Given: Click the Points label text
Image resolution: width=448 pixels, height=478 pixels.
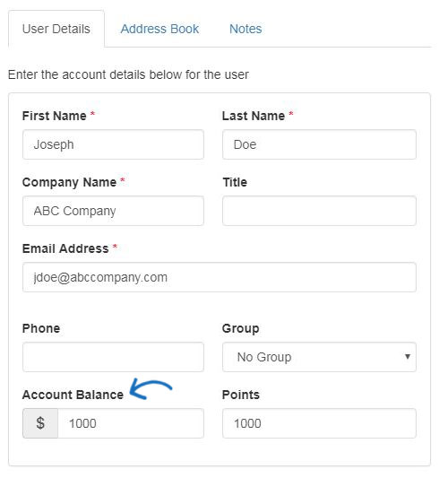Looking at the screenshot, I should [241, 395].
